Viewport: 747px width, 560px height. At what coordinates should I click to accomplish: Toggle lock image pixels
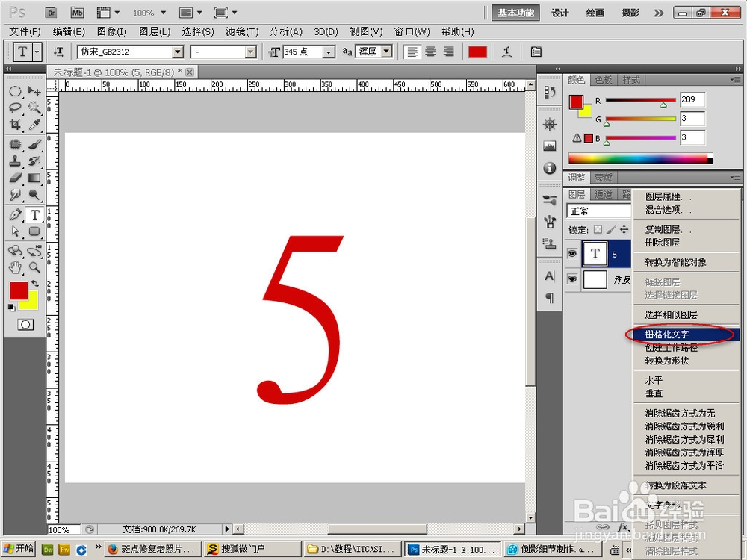pyautogui.click(x=611, y=229)
